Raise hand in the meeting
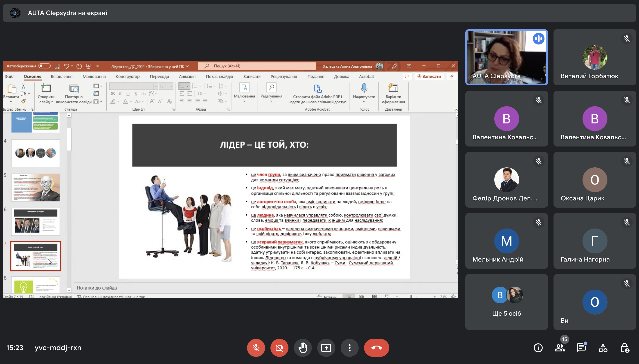Viewport: 639px width, 364px height. 303,348
